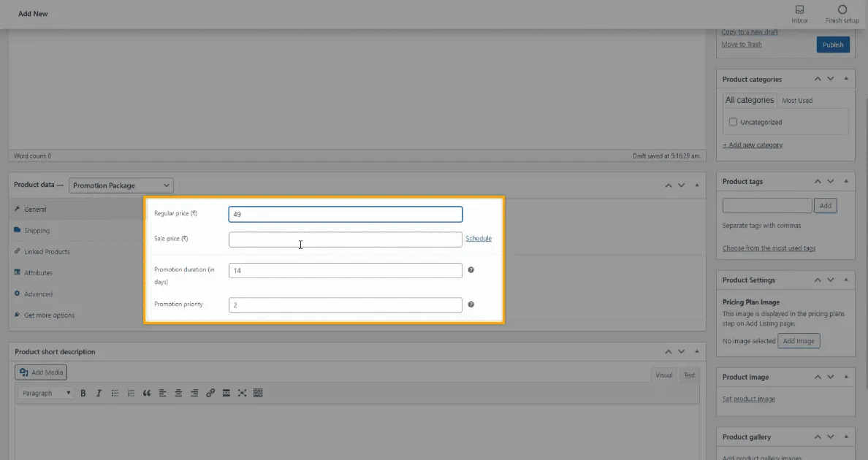
Task: Check the Uncategorized category checkbox
Action: [x=733, y=122]
